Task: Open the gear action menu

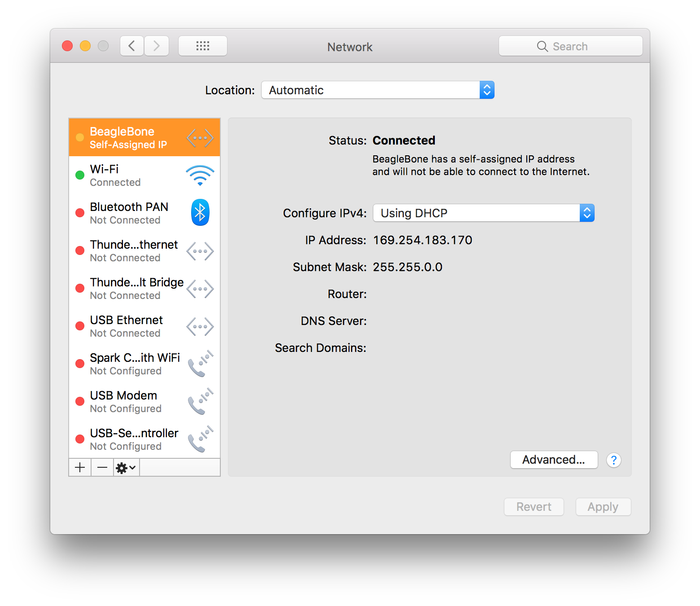Action: pos(126,467)
